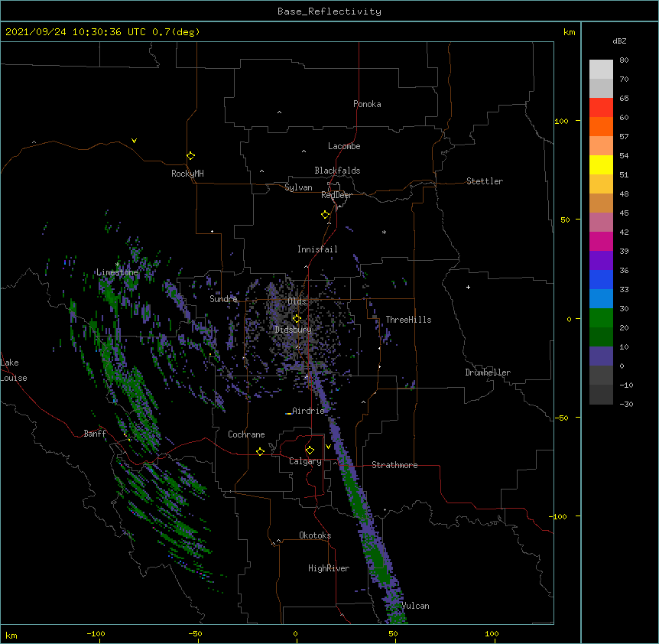
Task: Click the Airdrie city label
Action: (x=309, y=411)
